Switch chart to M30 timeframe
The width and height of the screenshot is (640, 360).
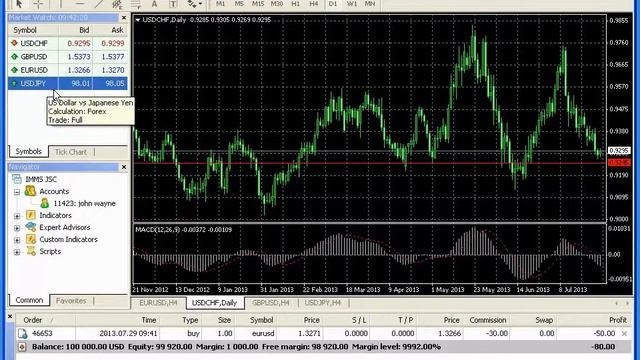[x=277, y=4]
